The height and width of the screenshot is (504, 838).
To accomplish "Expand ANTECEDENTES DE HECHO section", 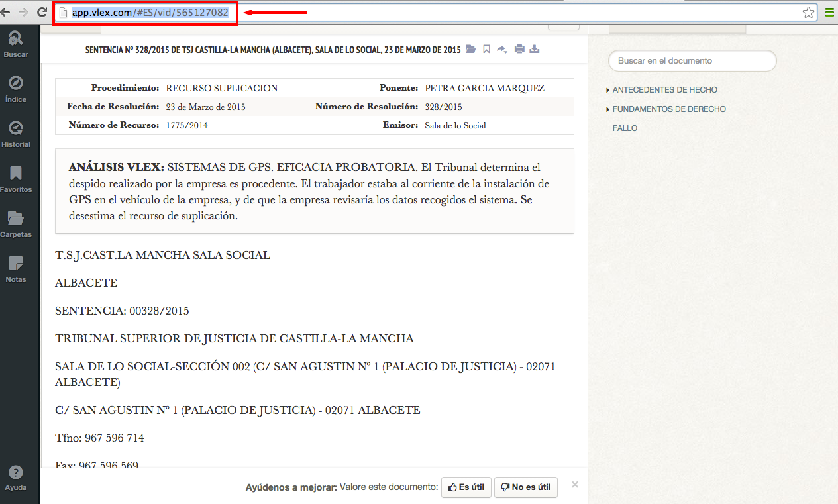I will (x=664, y=90).
